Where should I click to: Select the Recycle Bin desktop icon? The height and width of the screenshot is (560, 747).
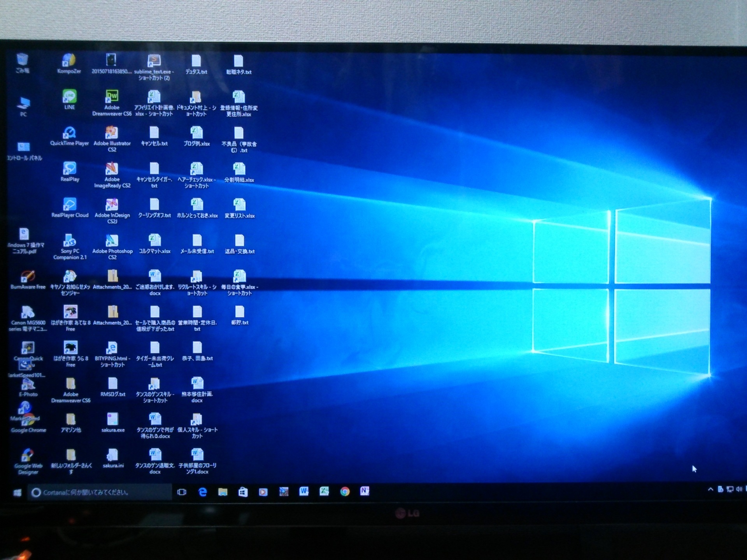pyautogui.click(x=23, y=63)
